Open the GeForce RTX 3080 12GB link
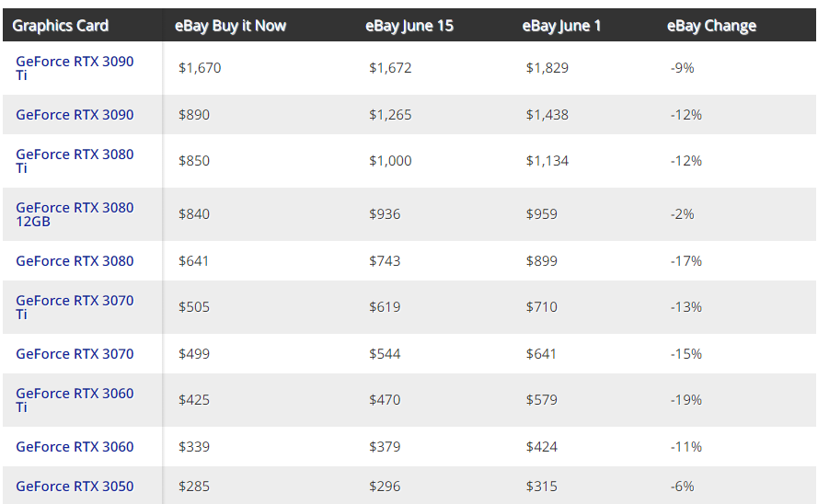The width and height of the screenshot is (818, 504). click(x=75, y=214)
